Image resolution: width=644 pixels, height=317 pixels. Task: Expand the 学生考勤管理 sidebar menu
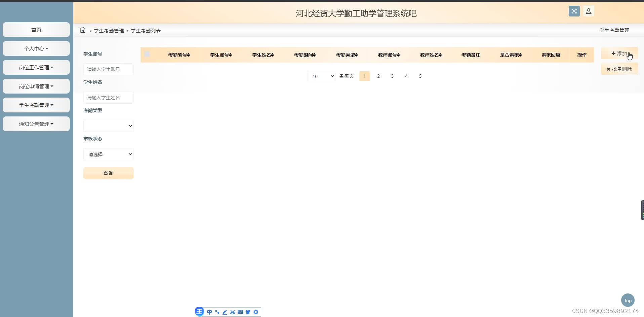click(36, 105)
